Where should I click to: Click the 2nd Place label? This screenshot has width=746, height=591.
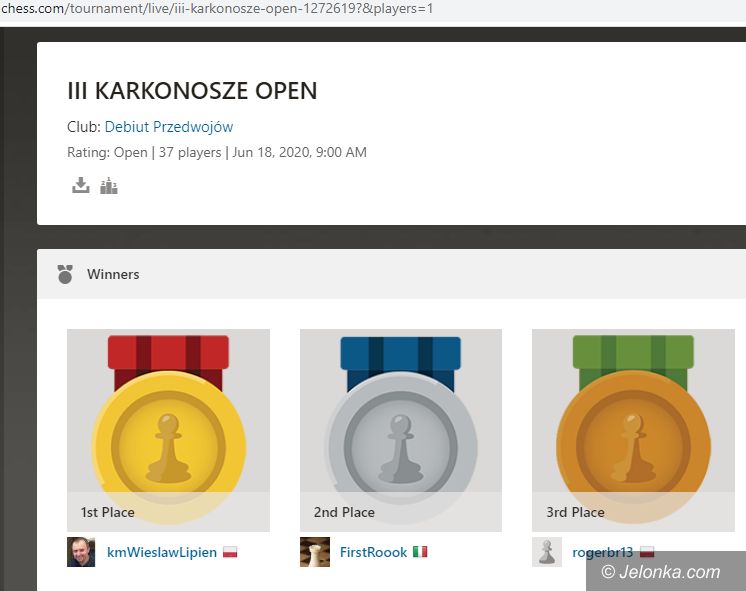pyautogui.click(x=344, y=512)
